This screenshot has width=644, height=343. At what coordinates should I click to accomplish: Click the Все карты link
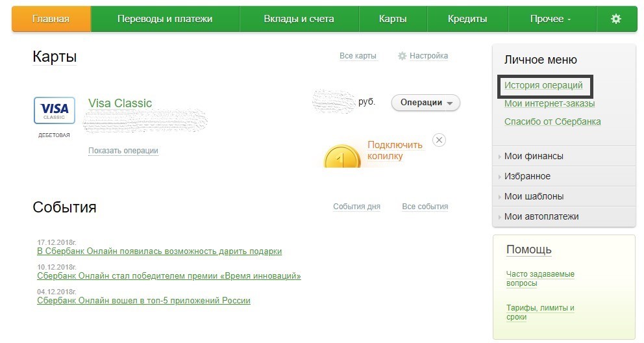click(358, 56)
